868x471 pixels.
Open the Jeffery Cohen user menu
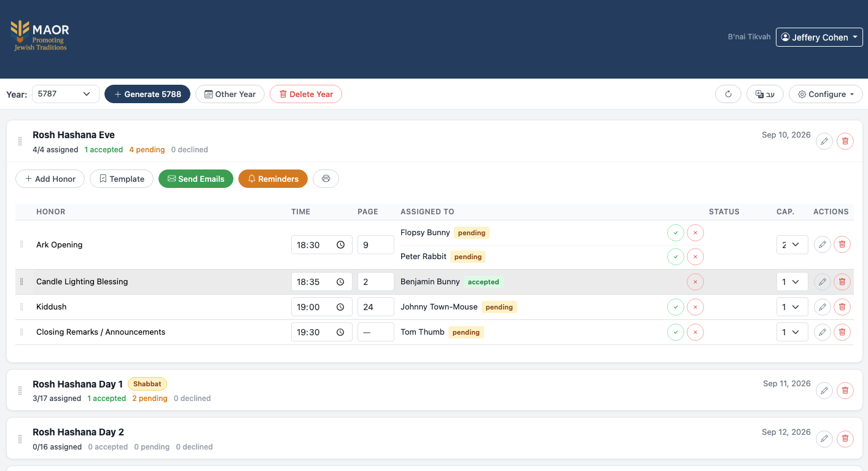[x=819, y=37]
